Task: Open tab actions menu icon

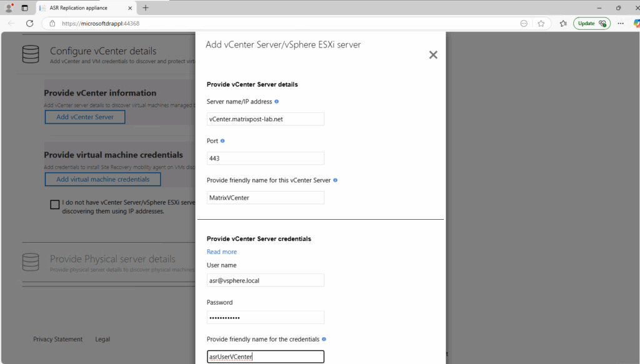Action: point(24,7)
